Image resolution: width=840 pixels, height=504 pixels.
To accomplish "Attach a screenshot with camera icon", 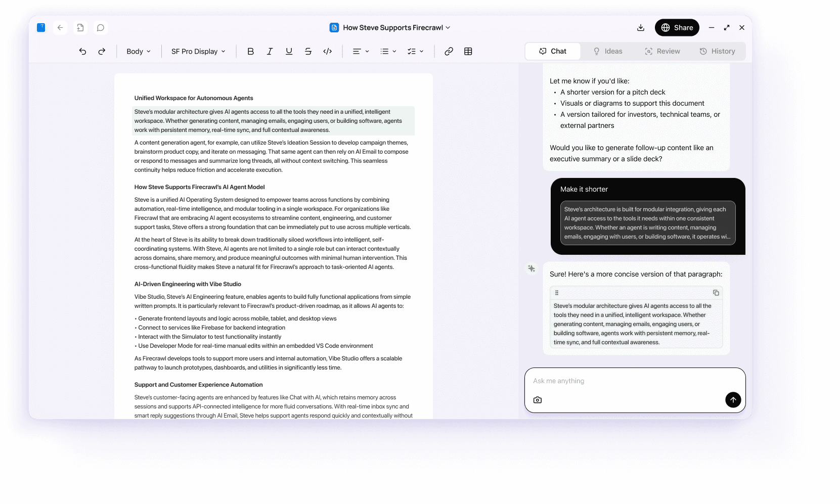I will 538,400.
